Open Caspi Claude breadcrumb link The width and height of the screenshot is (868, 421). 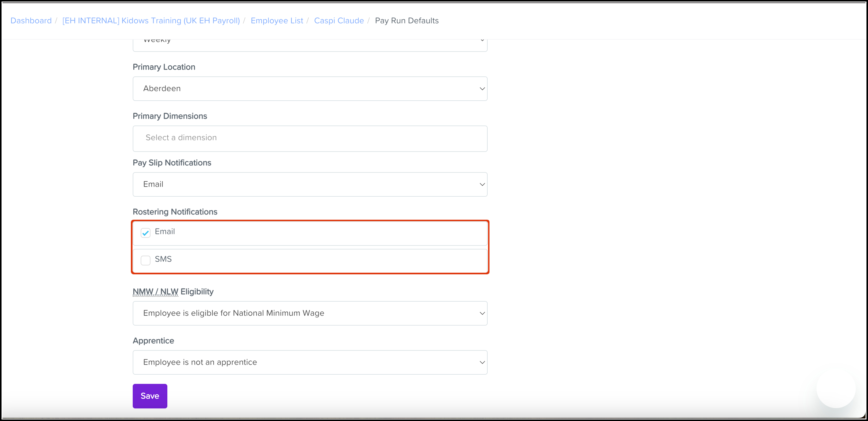[x=339, y=21]
